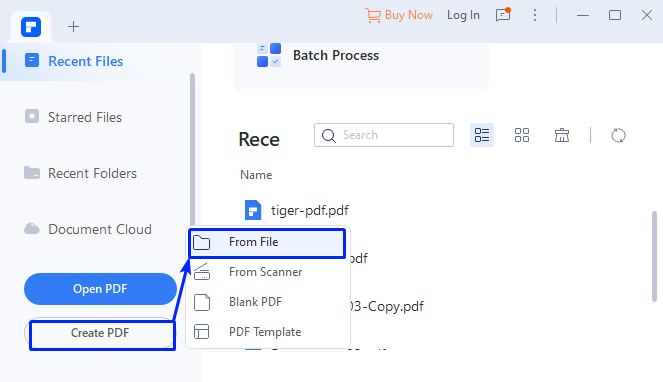663x382 pixels.
Task: Expand the Create PDF button
Action: point(100,333)
